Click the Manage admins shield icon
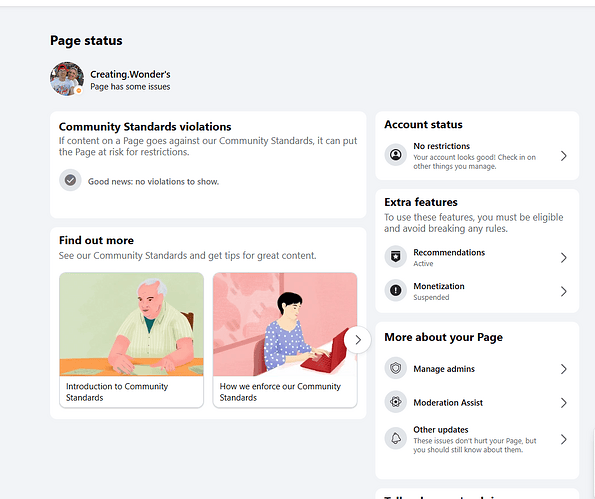This screenshot has height=499, width=595. point(395,368)
